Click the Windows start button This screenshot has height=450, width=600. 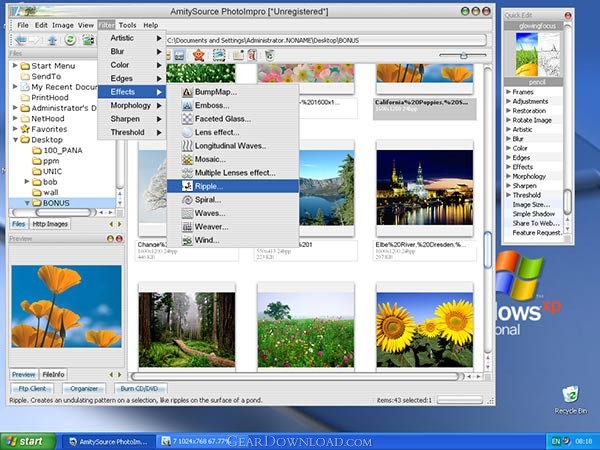point(28,442)
